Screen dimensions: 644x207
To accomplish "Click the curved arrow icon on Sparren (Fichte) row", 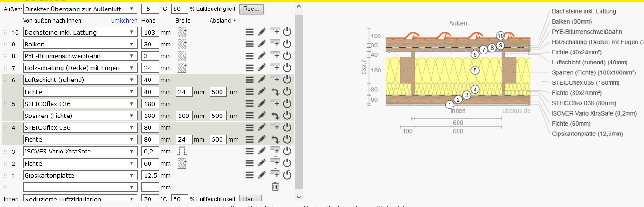I will click(x=275, y=116).
